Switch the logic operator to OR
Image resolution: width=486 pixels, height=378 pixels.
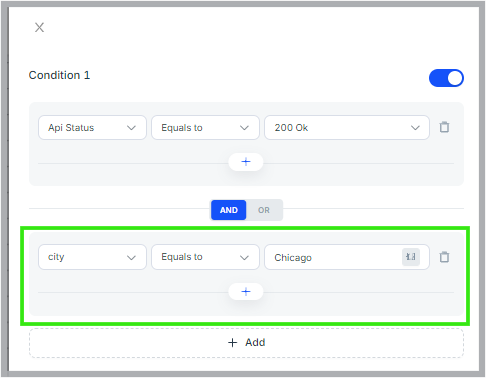pyautogui.click(x=264, y=210)
